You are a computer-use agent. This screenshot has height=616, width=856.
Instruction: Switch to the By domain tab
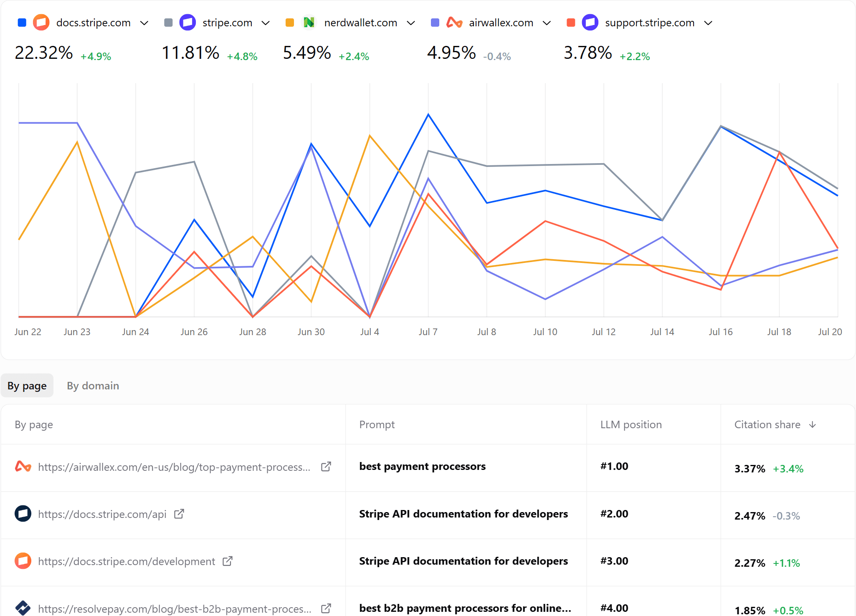tap(93, 386)
